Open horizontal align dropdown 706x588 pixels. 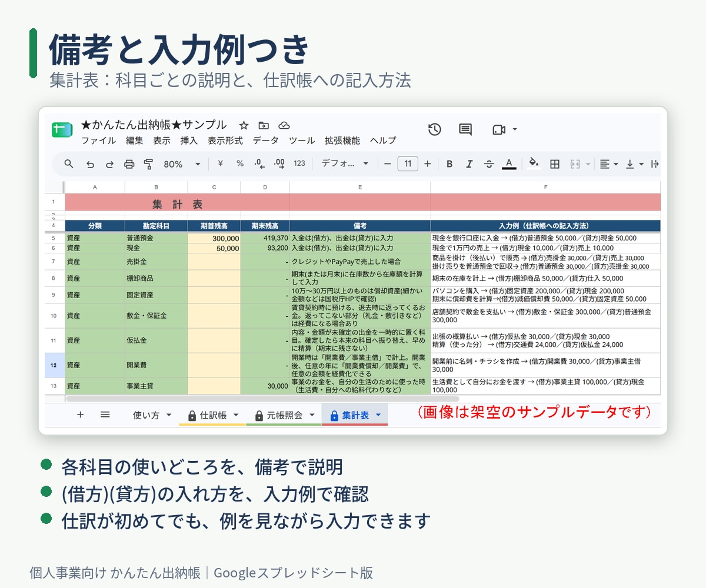click(608, 164)
